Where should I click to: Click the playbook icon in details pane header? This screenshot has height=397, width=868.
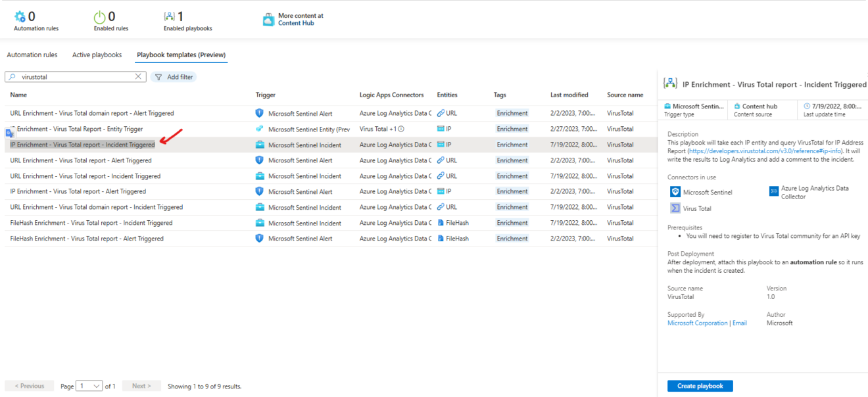click(670, 83)
